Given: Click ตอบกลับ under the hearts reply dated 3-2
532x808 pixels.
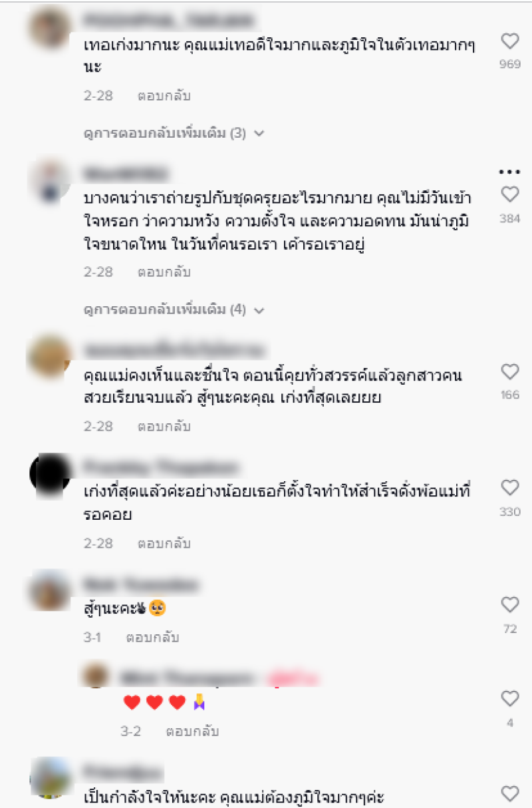Looking at the screenshot, I should (192, 731).
